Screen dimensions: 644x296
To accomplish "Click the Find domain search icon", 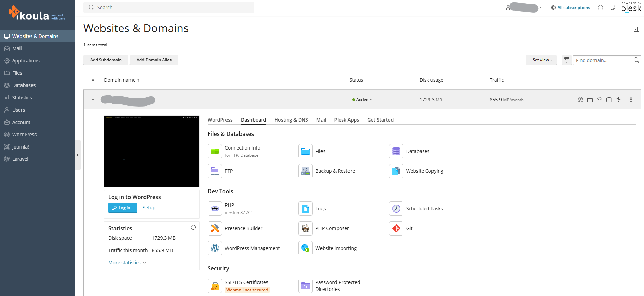I will click(636, 60).
